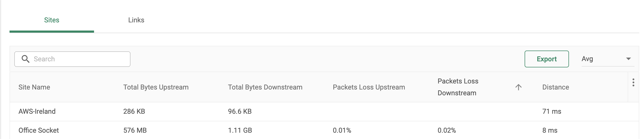644x139 pixels.
Task: Sort by Packets Loss Upstream column
Action: (369, 87)
